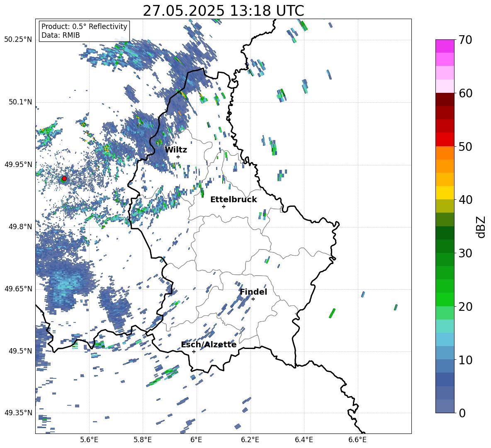Click the 49.65°N latitude label
The image size is (491, 448).
tap(18, 289)
